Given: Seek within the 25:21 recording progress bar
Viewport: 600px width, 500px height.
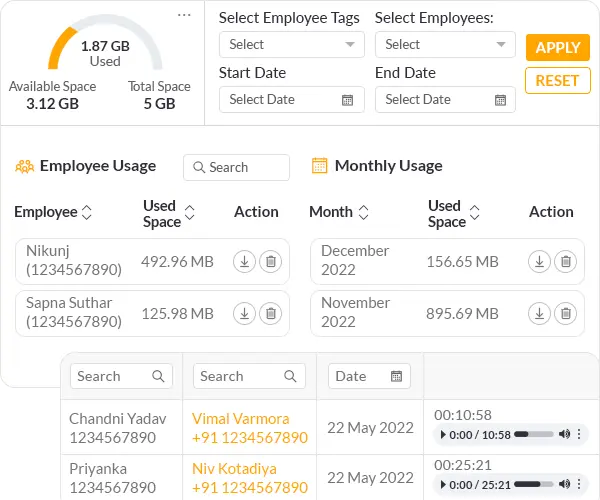Looking at the screenshot, I should (x=533, y=484).
